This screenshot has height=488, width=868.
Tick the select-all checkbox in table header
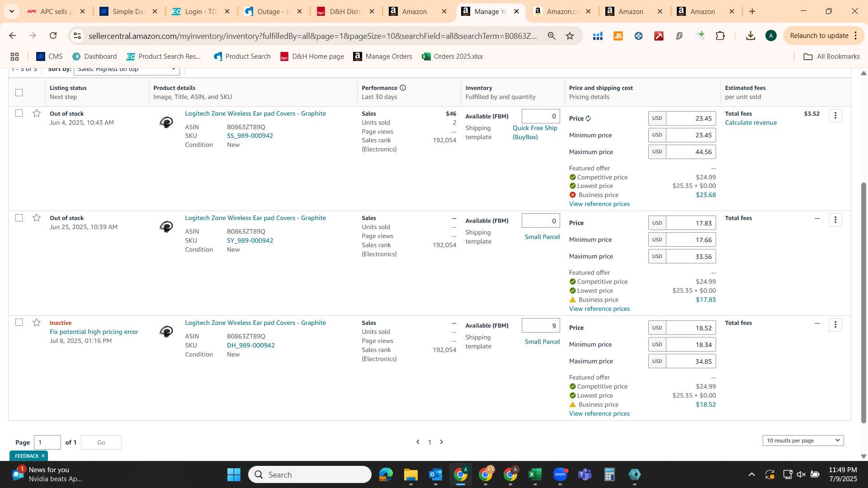point(19,93)
